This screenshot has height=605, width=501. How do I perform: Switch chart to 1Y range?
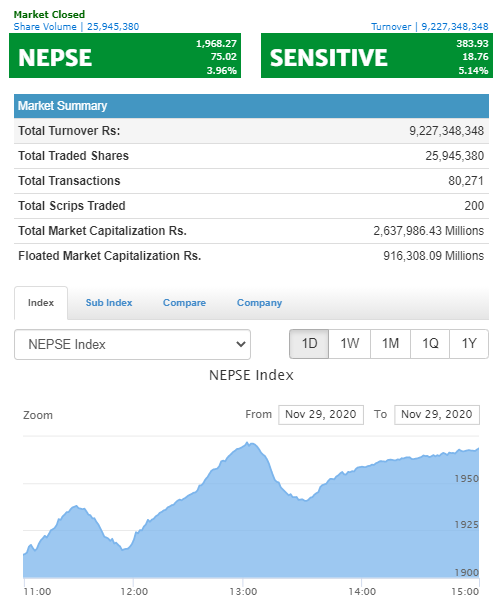(x=469, y=343)
